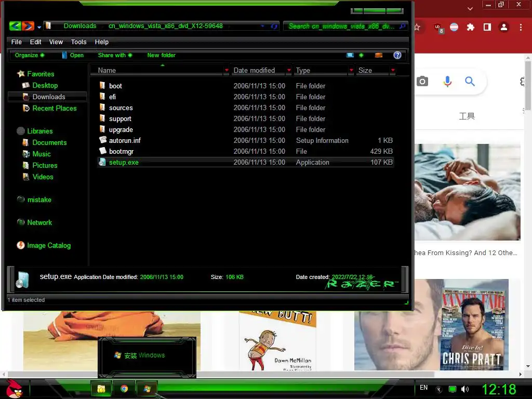Open the Chrome profile avatar icon
Screen dimensions: 532x399
504,27
